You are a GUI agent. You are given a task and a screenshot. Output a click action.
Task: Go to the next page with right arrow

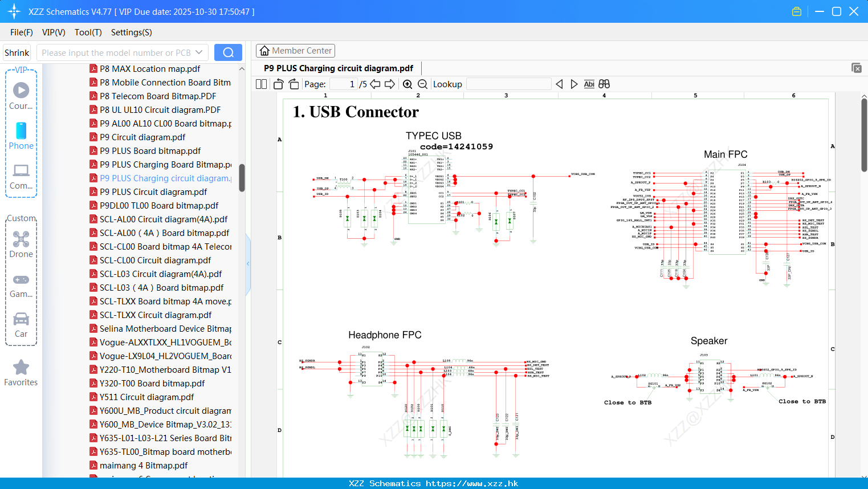coord(390,84)
